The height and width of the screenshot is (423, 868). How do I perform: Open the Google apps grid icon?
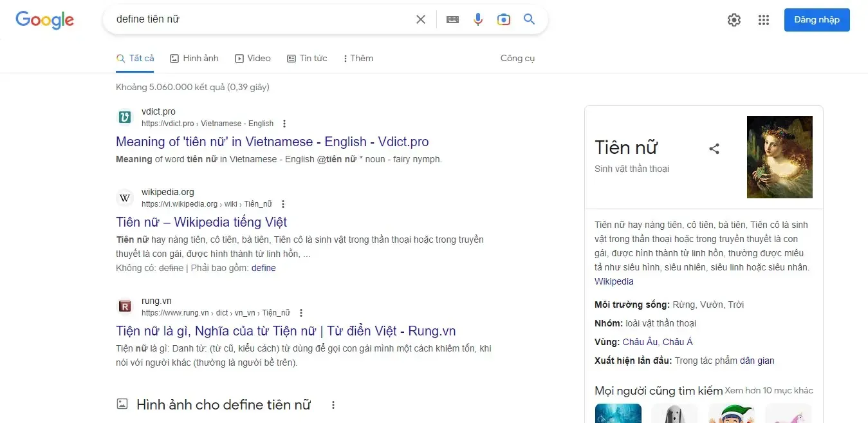click(764, 20)
